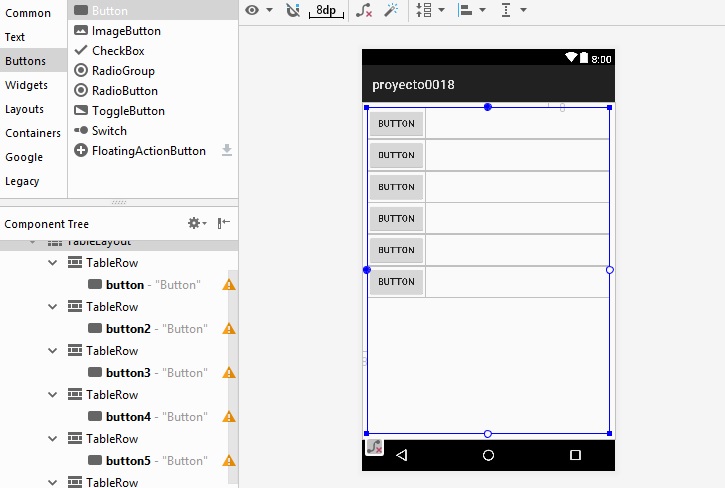Open the Align dropdown in toolbar
Screen dimensions: 725x488
[x=471, y=10]
